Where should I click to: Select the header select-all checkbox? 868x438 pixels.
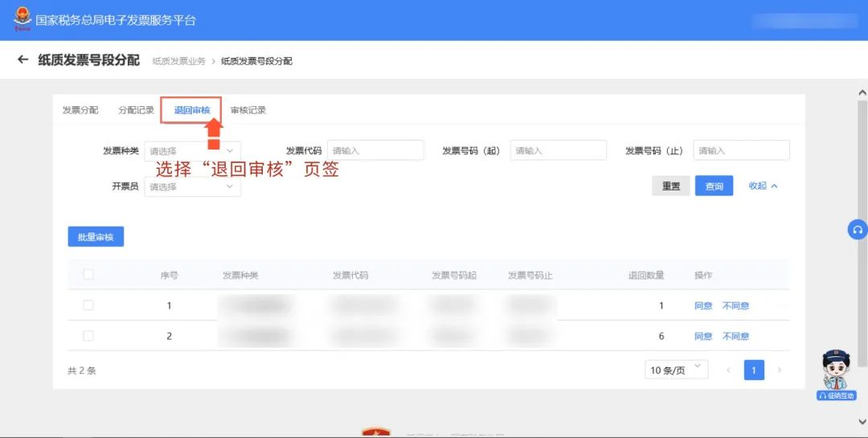[88, 275]
